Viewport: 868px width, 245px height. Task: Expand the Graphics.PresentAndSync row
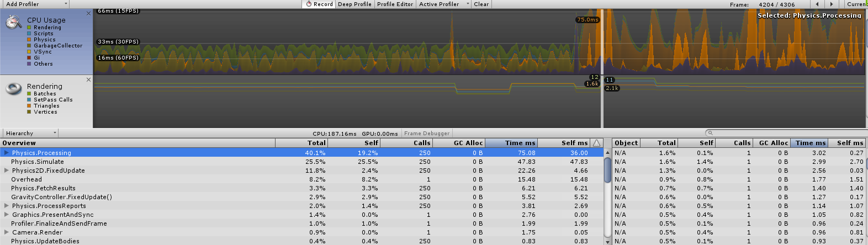point(6,215)
